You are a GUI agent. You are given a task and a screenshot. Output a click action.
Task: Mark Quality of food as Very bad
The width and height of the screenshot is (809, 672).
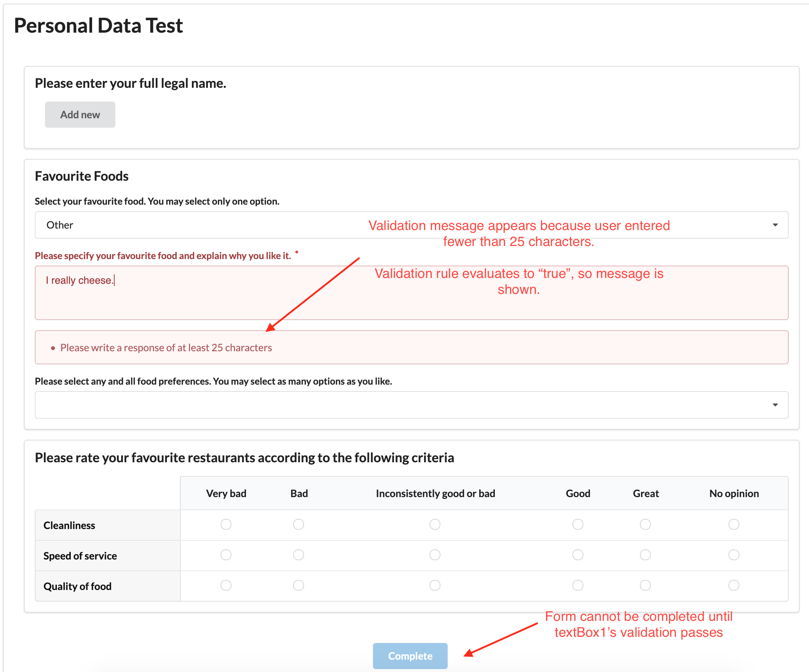(226, 585)
